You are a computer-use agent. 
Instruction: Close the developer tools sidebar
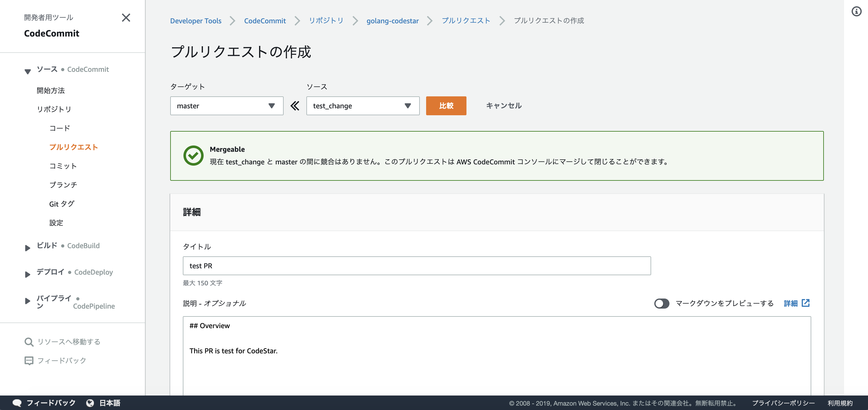click(x=126, y=18)
